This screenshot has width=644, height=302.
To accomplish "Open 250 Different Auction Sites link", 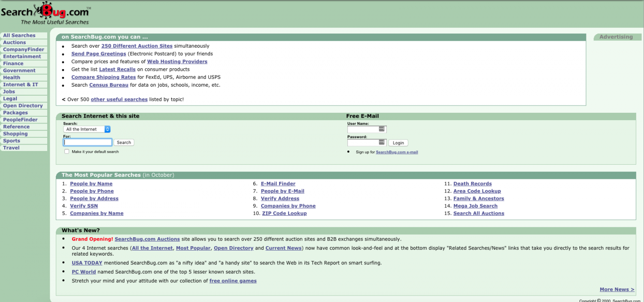I will coord(137,46).
